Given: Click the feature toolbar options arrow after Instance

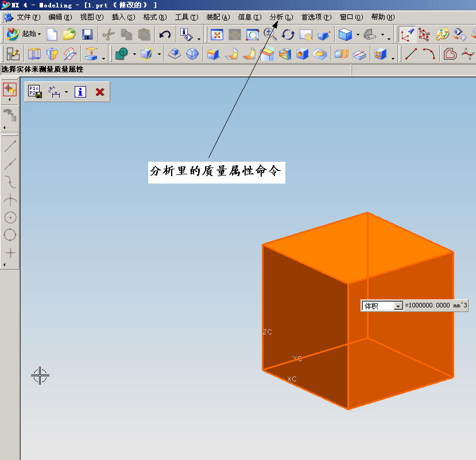Looking at the screenshot, I should 393,59.
